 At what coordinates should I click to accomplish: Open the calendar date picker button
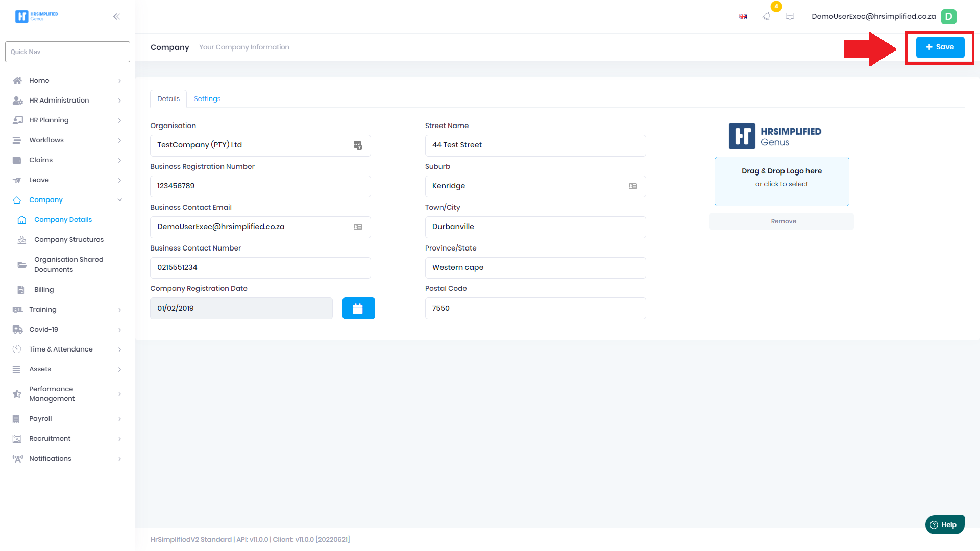[358, 309]
